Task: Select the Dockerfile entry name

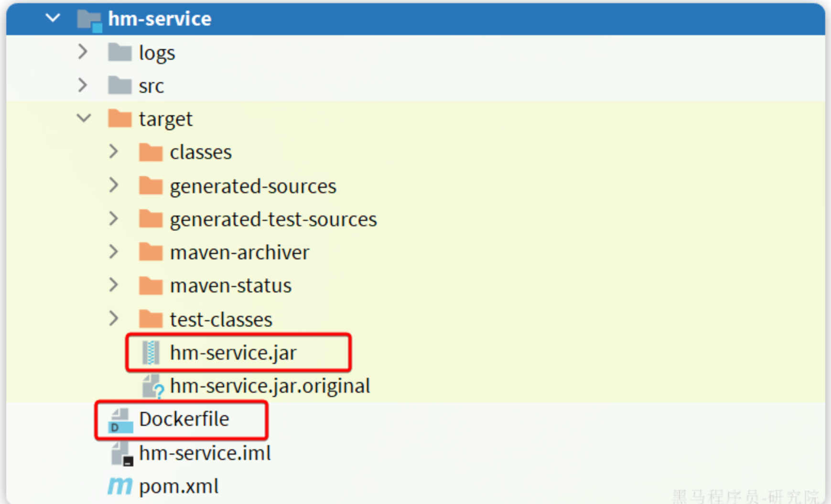Action: click(x=184, y=419)
